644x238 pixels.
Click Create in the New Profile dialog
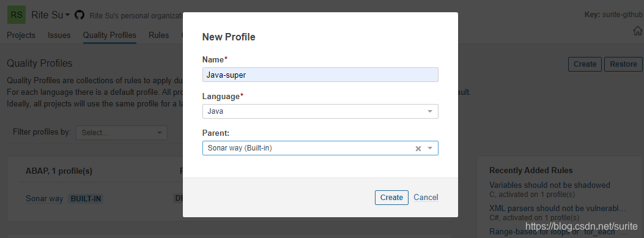click(391, 197)
